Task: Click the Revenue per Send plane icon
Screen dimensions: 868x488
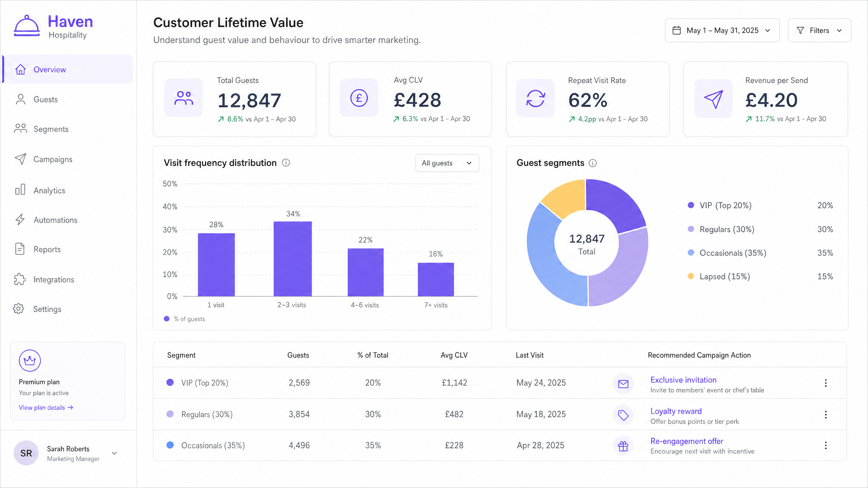Action: (713, 99)
